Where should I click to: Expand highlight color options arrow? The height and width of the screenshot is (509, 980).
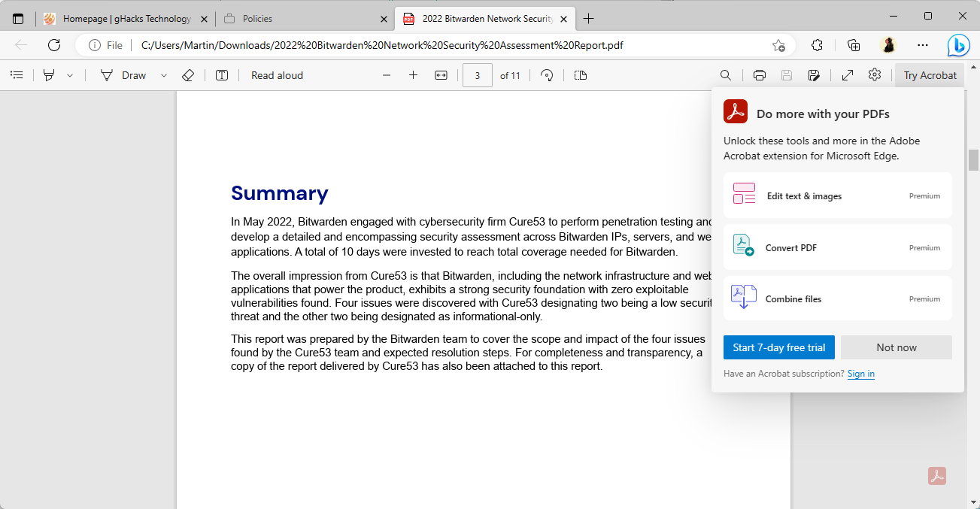(x=70, y=75)
